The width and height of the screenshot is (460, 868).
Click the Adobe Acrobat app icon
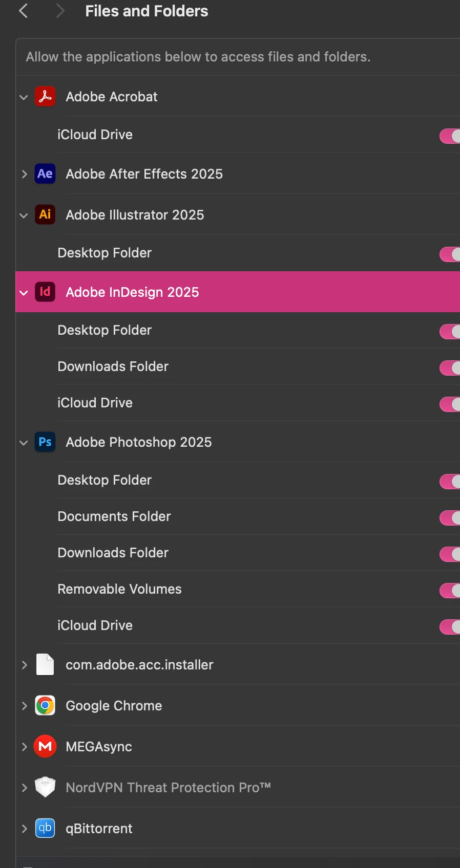45,96
